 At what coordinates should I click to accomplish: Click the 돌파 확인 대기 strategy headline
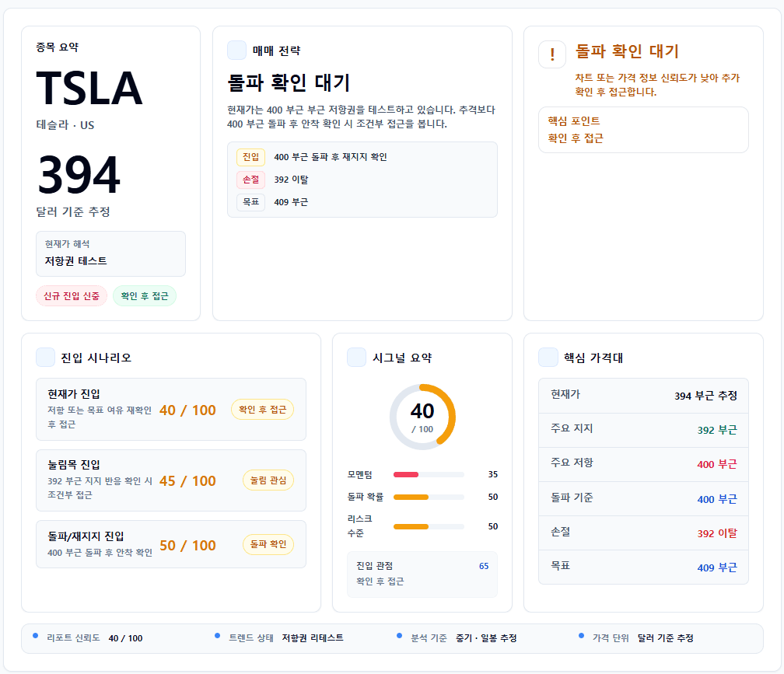[289, 83]
